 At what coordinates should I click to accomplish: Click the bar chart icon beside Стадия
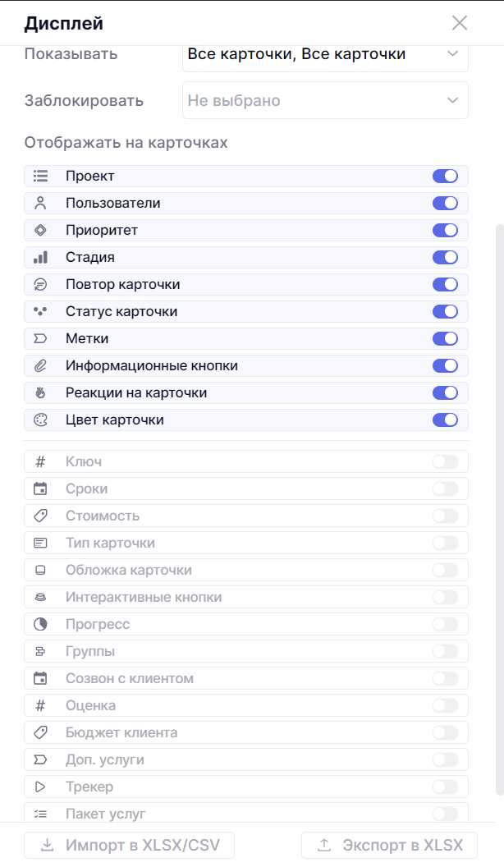41,257
